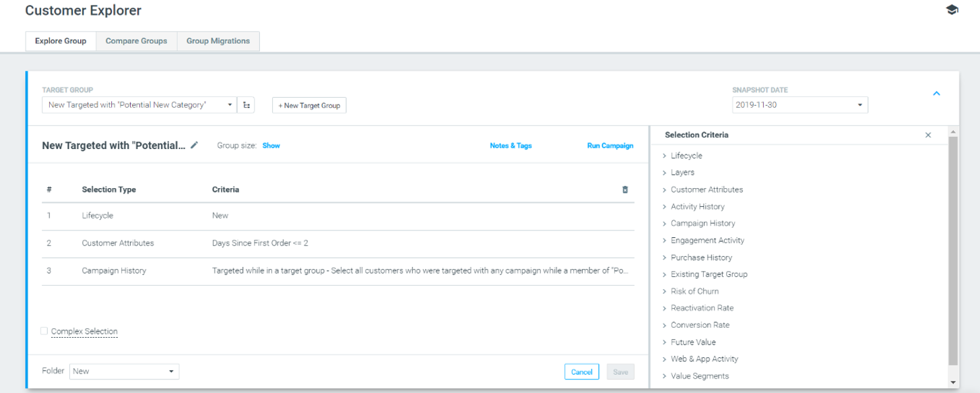Click 'Targeted while in a target group' criteria
This screenshot has width=980, height=393.
point(421,271)
